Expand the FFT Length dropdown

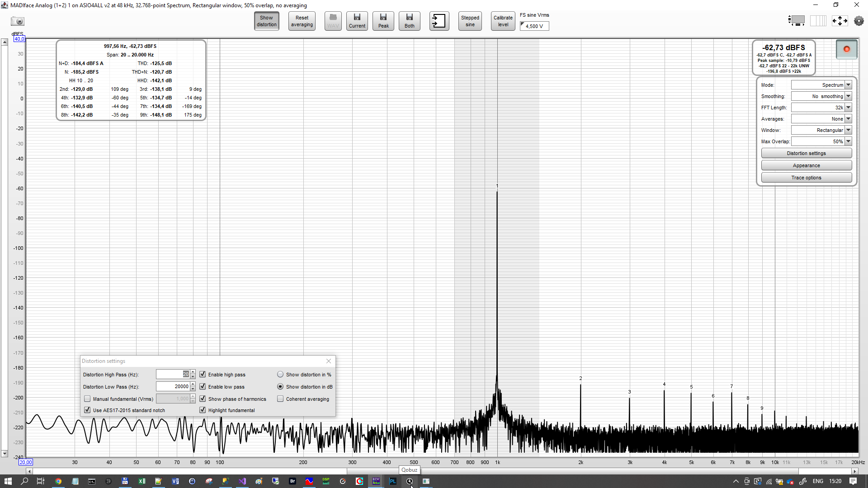pyautogui.click(x=848, y=108)
